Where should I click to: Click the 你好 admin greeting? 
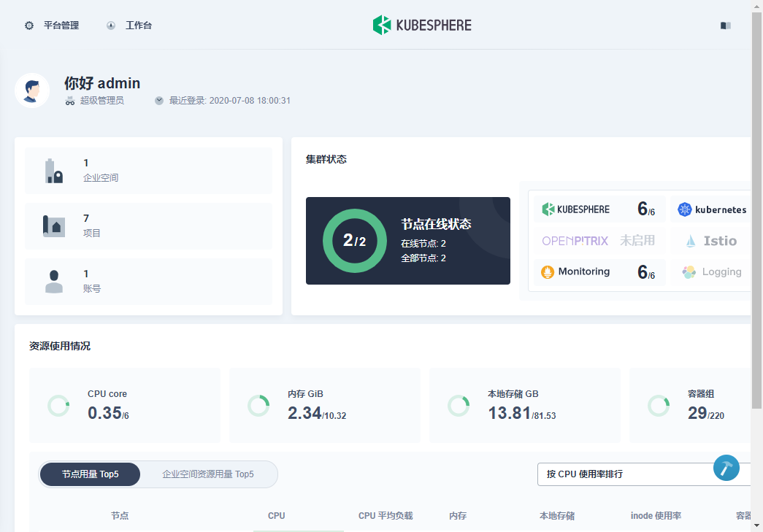point(102,83)
